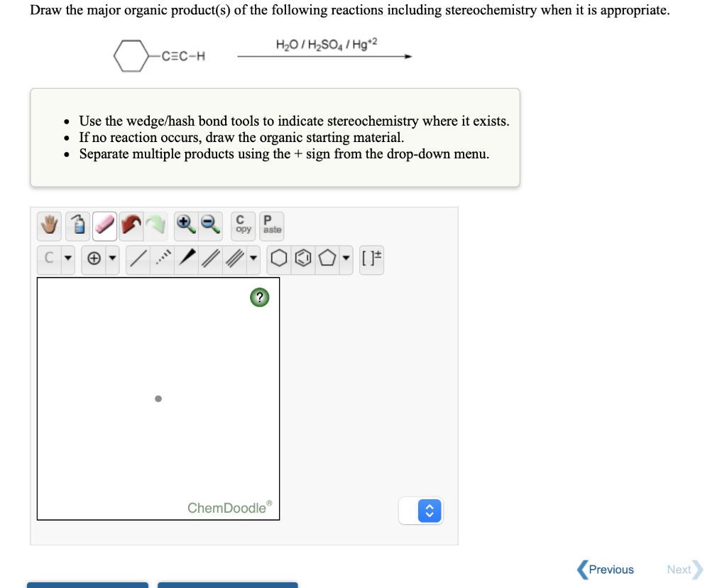Choose the bold wedge bond tool
The width and height of the screenshot is (727, 588).
point(187,258)
